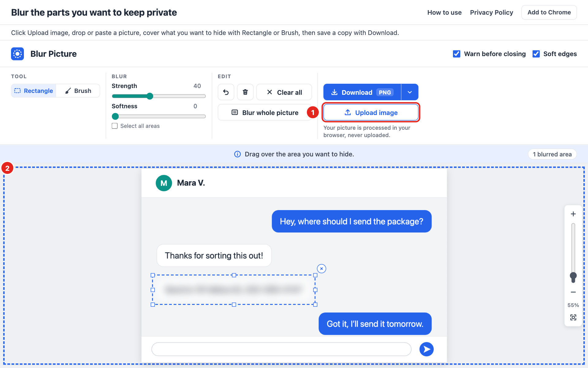Image resolution: width=588 pixels, height=368 pixels.
Task: Select the Rectangle blur tool
Action: pyautogui.click(x=34, y=91)
